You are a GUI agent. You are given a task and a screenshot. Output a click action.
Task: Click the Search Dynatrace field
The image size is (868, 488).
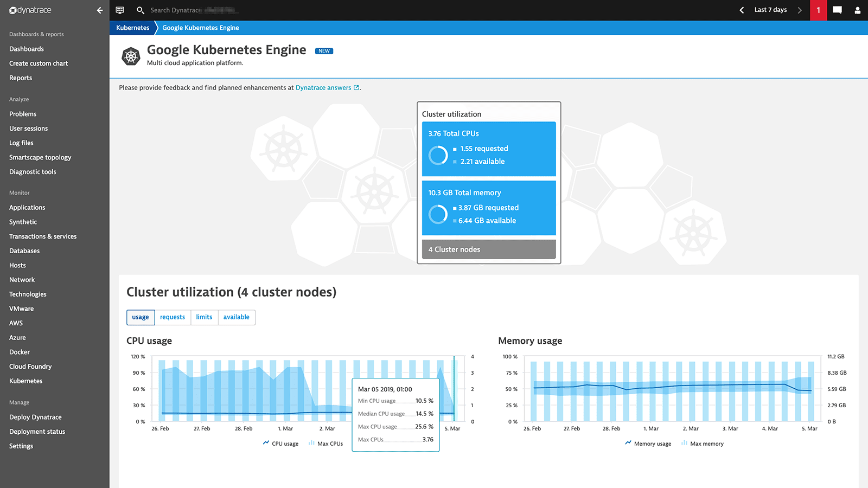pyautogui.click(x=195, y=10)
